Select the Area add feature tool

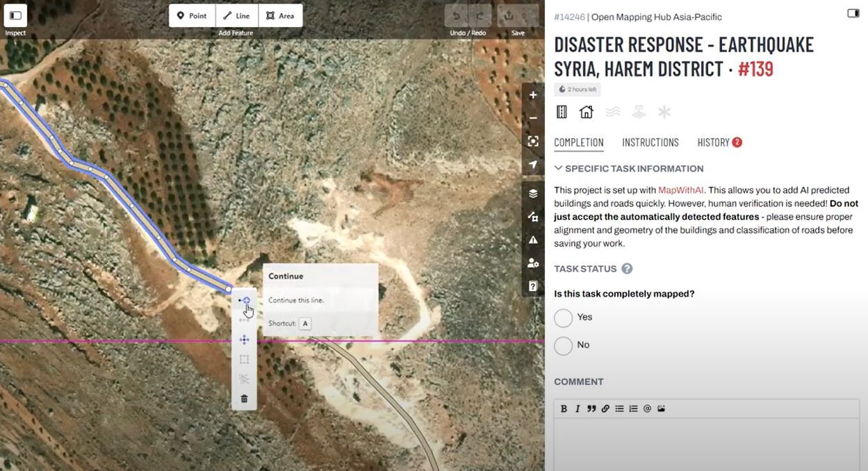tap(280, 15)
